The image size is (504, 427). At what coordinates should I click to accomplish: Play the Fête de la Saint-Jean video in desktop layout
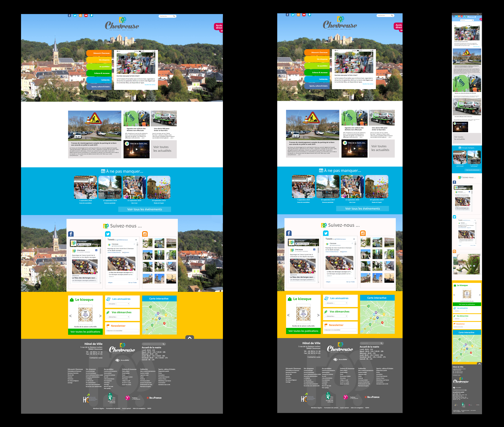[137, 149]
